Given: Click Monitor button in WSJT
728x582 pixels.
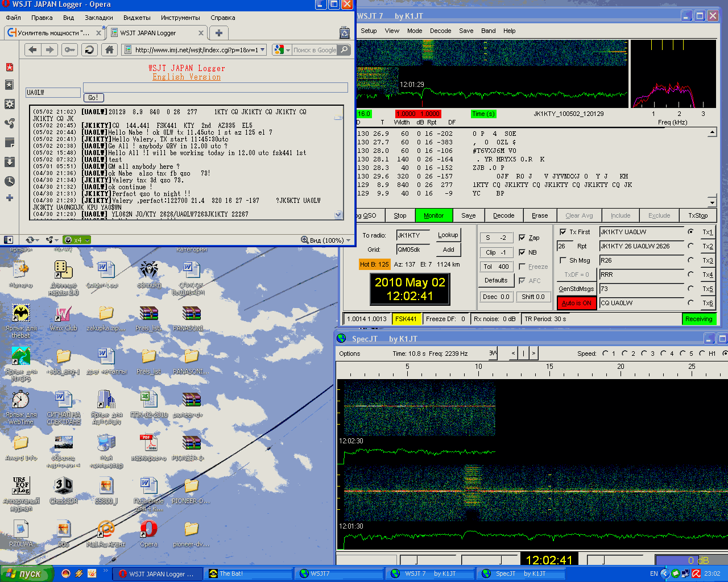Looking at the screenshot, I should (433, 215).
